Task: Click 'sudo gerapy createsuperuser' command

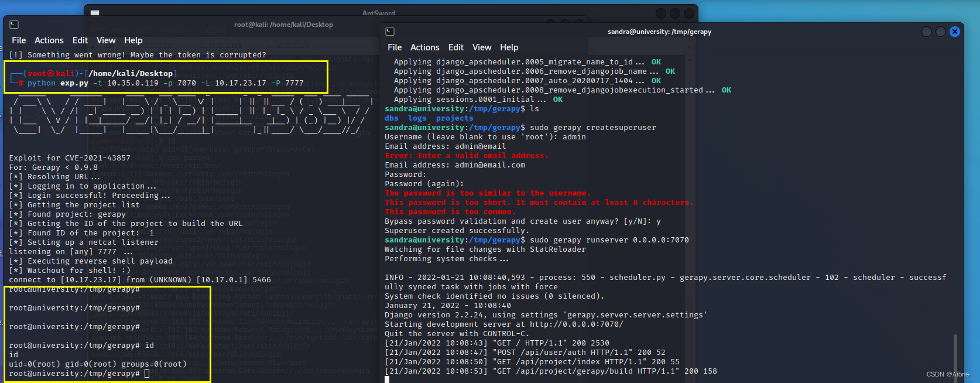Action: 593,128
